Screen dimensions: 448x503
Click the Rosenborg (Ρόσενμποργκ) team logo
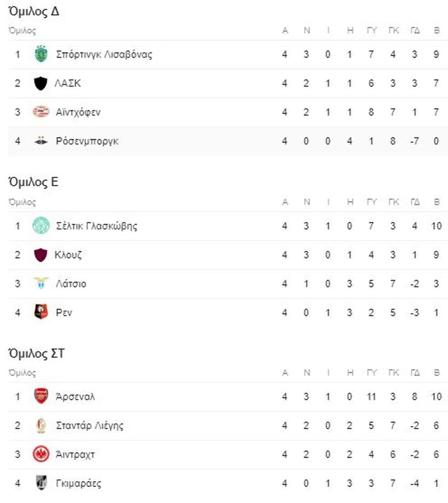tap(41, 141)
